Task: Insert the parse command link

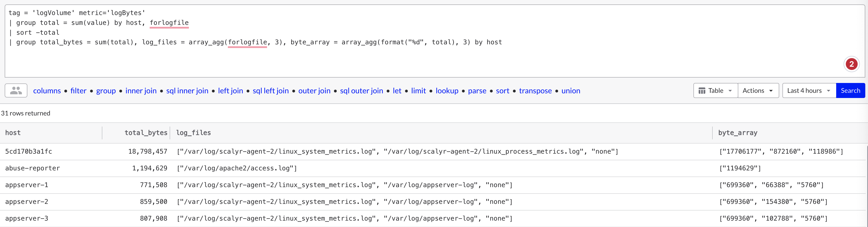Action: (x=477, y=91)
